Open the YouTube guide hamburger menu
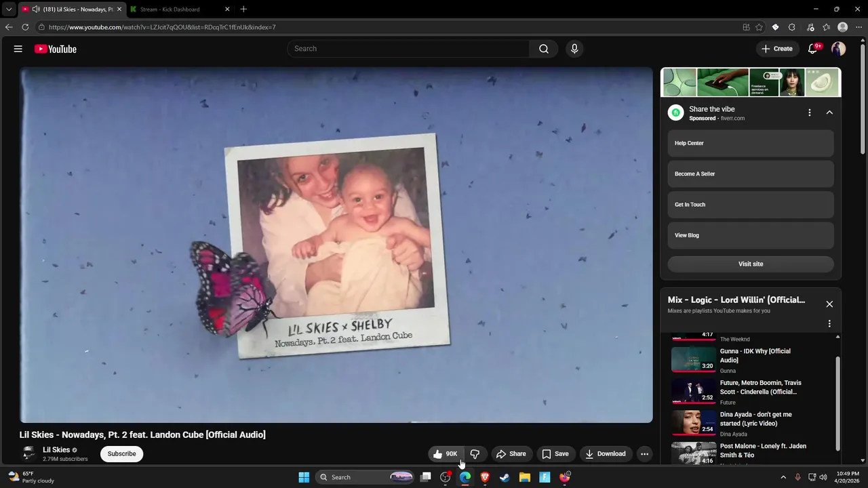 tap(18, 49)
